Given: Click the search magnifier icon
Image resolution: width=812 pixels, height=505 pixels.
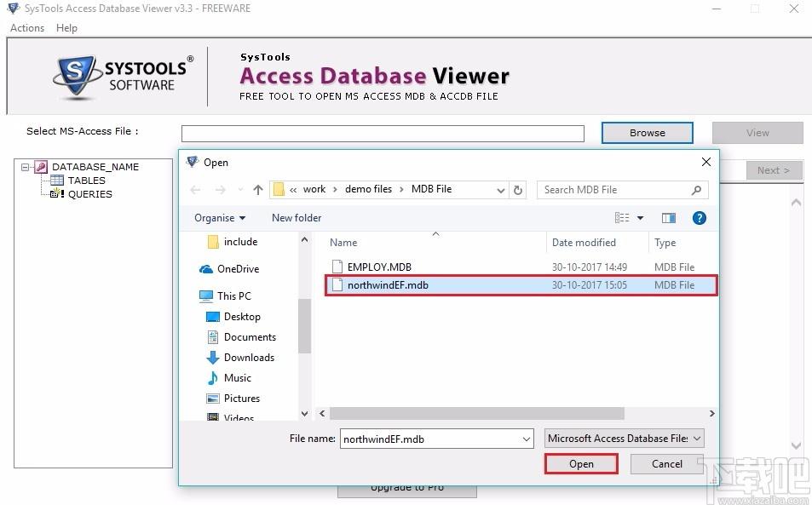Looking at the screenshot, I should tap(696, 190).
